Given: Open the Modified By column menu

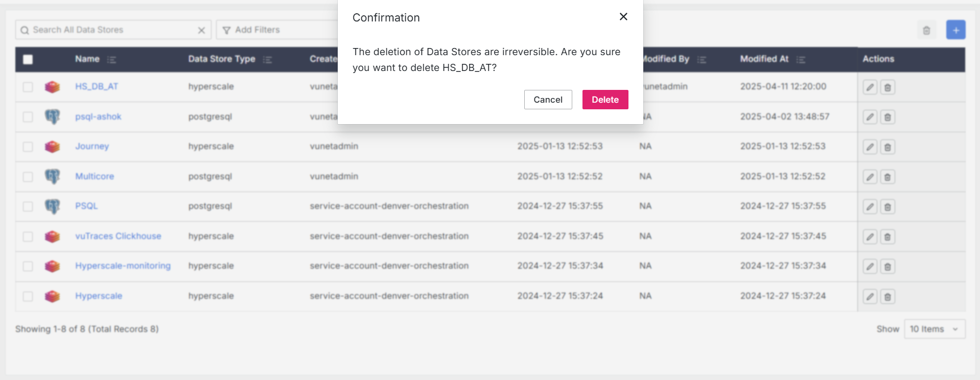Looking at the screenshot, I should [702, 60].
